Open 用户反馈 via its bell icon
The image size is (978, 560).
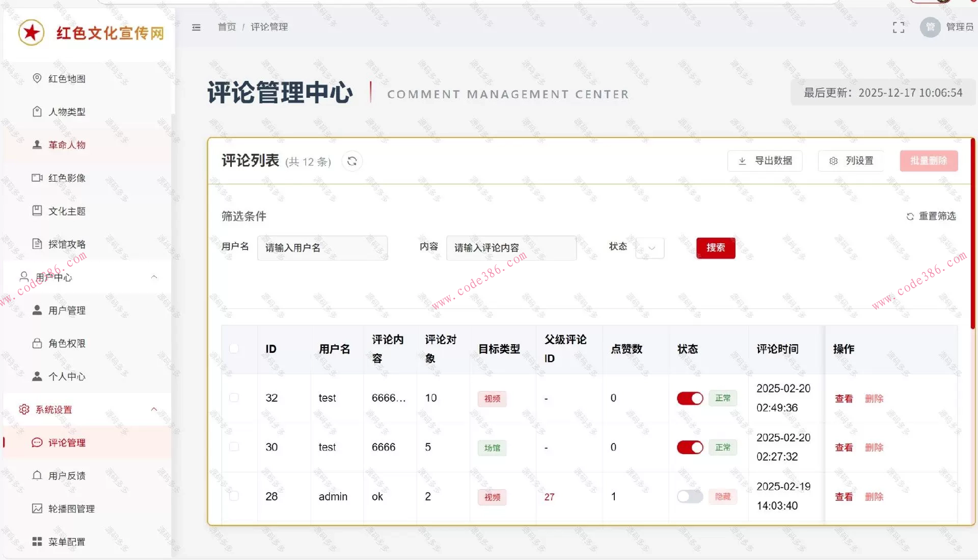pyautogui.click(x=37, y=475)
